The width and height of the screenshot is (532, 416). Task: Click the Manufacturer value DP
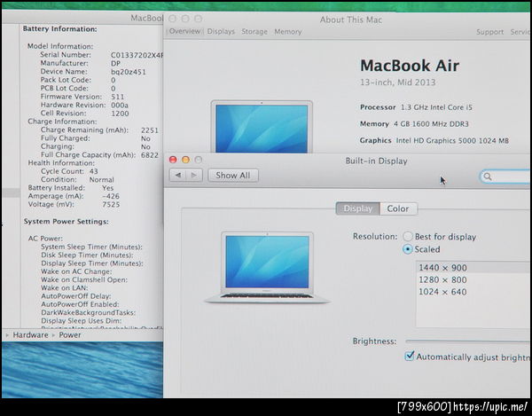point(115,64)
